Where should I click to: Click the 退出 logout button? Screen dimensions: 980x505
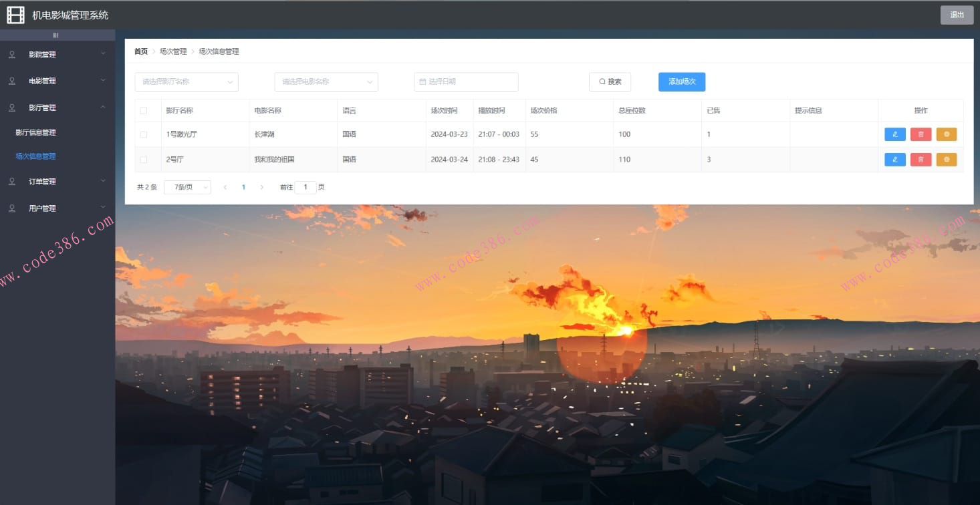tap(957, 15)
